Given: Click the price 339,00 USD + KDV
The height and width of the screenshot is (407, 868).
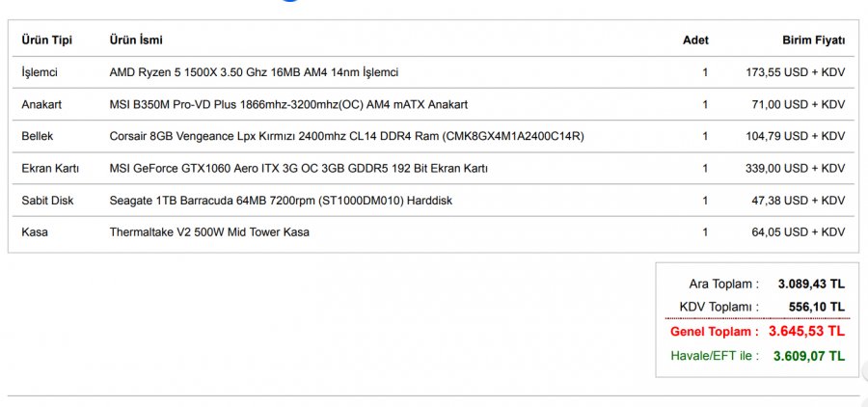Looking at the screenshot, I should (796, 169).
